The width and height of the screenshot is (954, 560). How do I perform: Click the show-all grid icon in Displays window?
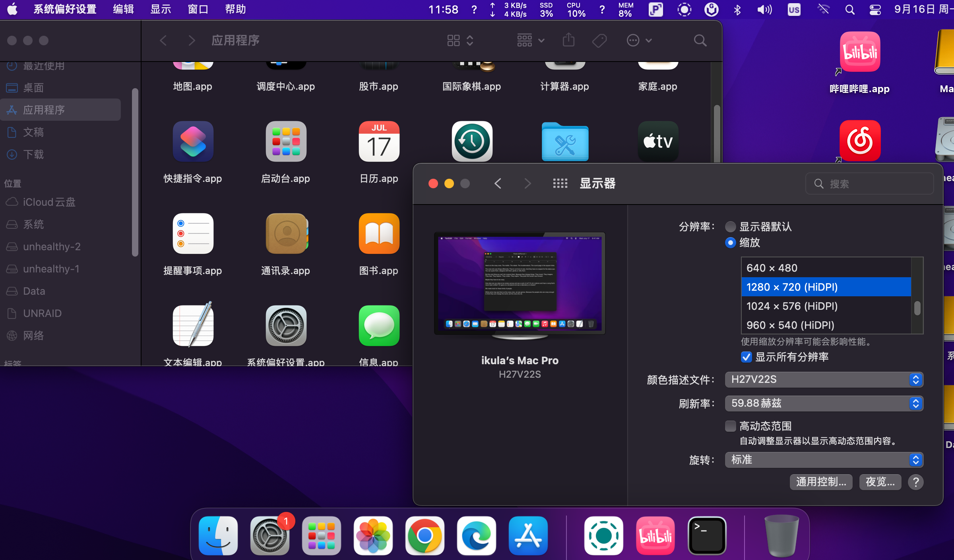560,183
